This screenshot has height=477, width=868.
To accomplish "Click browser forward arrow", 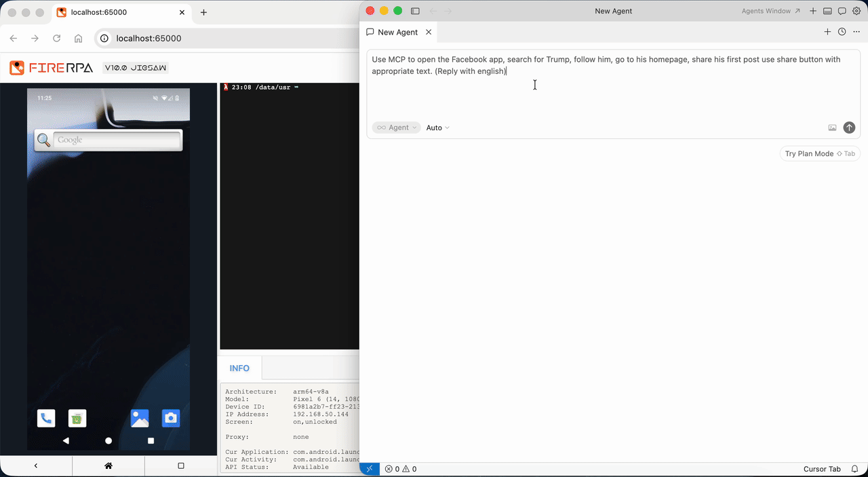I will tap(35, 39).
